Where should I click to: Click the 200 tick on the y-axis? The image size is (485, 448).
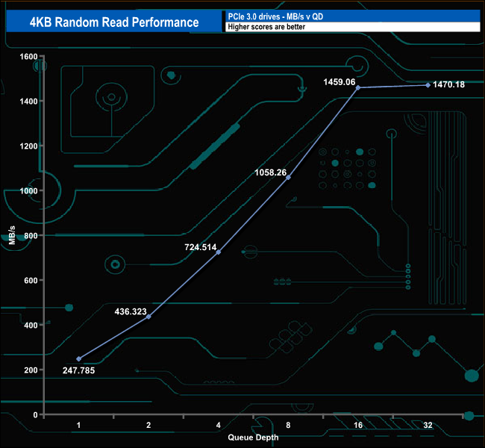[x=31, y=370]
